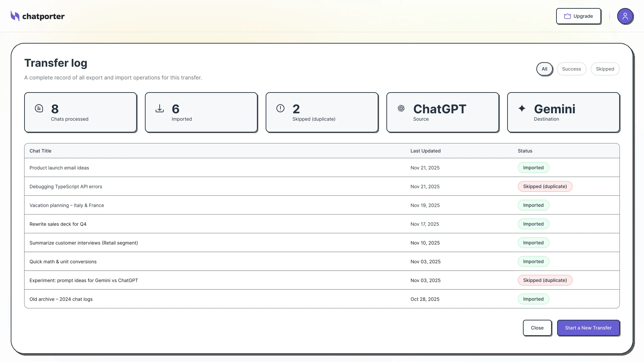The width and height of the screenshot is (644, 362).
Task: Click the Chat Title column header
Action: coord(40,151)
